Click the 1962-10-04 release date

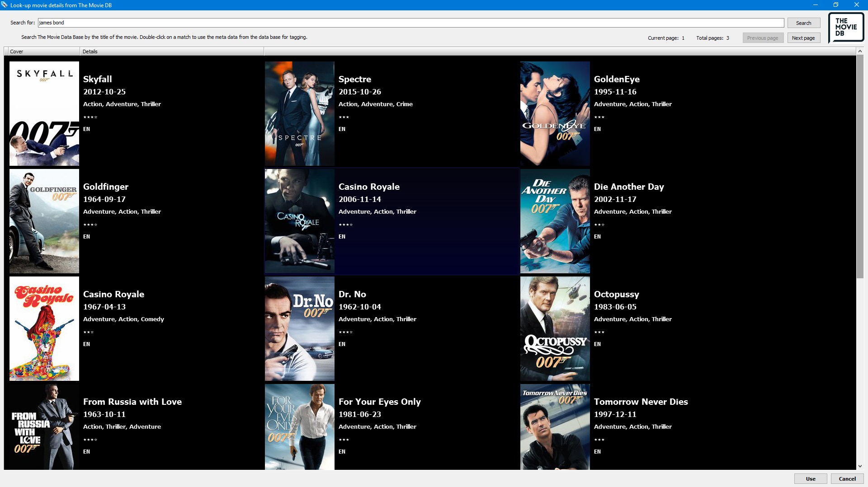point(360,307)
